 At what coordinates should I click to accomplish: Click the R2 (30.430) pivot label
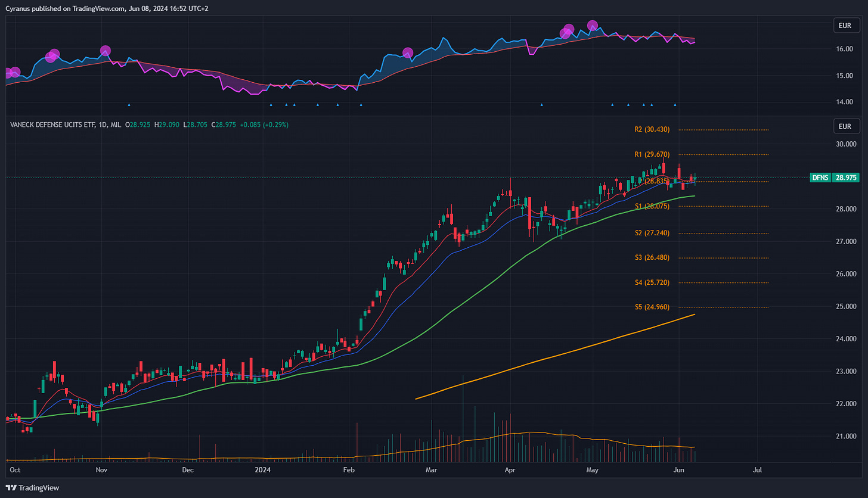coord(652,129)
